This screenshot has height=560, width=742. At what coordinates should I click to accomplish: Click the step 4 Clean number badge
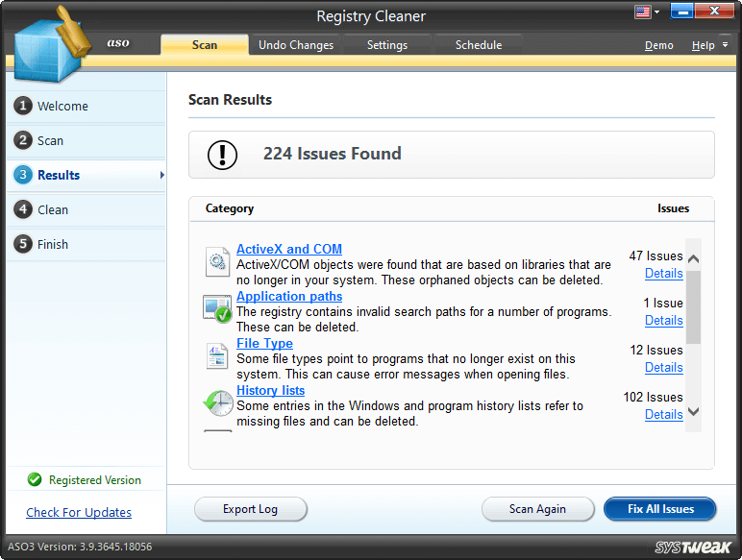pos(22,210)
